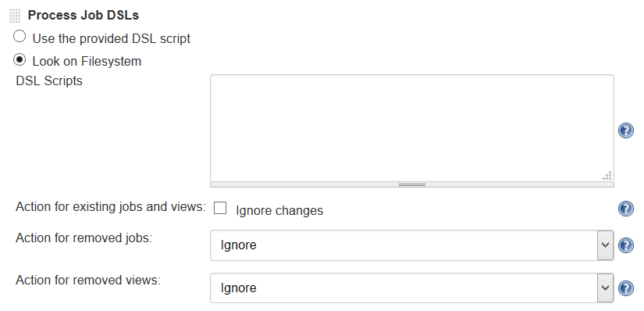The height and width of the screenshot is (311, 644).
Task: Click the 'Look on Filesystem' label text
Action: pos(87,61)
